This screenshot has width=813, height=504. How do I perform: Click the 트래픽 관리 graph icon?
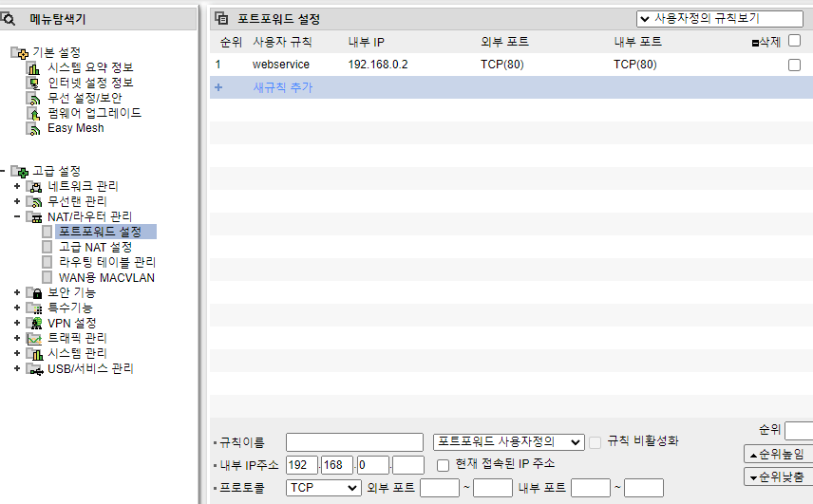[33, 339]
